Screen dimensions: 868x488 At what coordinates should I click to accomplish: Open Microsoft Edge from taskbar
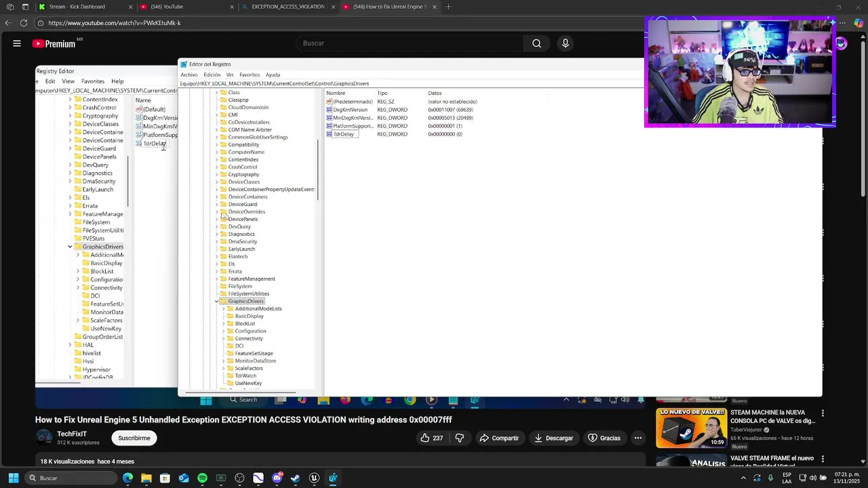pyautogui.click(x=128, y=478)
